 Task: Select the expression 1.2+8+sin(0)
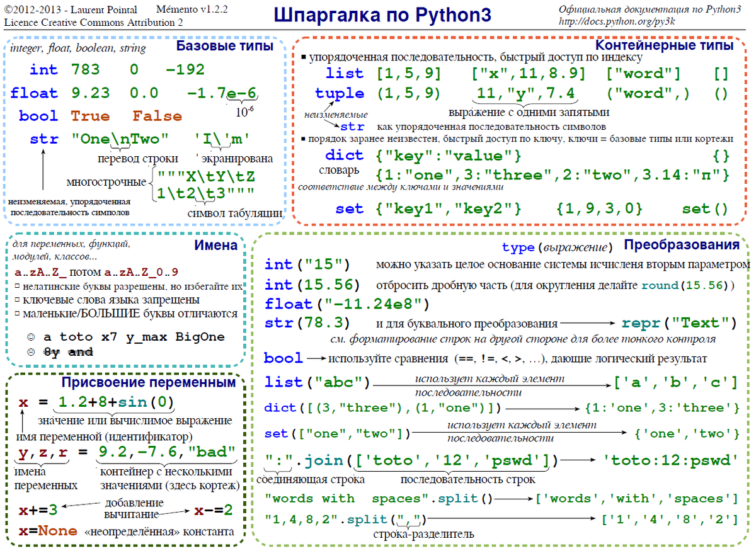click(x=117, y=402)
